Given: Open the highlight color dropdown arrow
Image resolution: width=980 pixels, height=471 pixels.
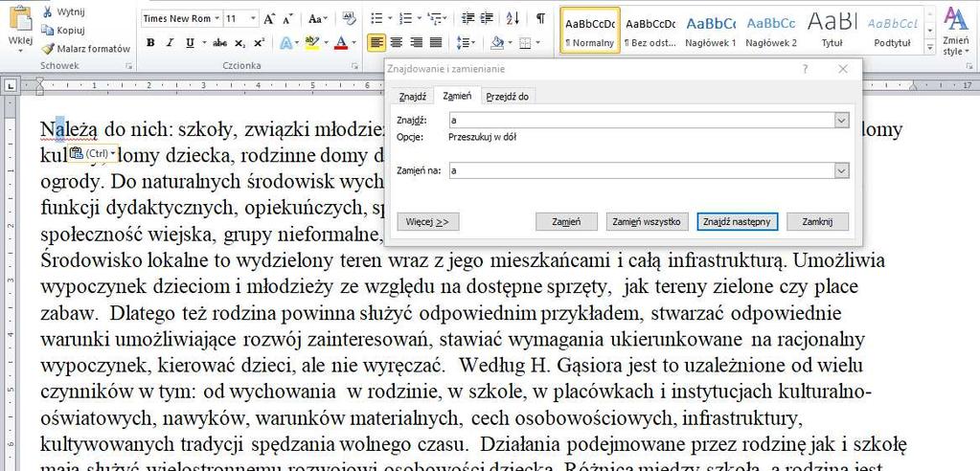Looking at the screenshot, I should 326,43.
